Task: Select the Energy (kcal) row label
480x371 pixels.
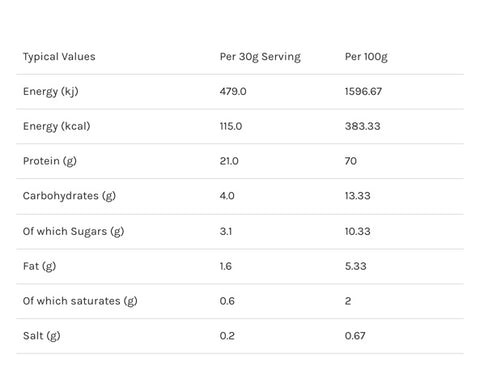Action: click(x=57, y=126)
